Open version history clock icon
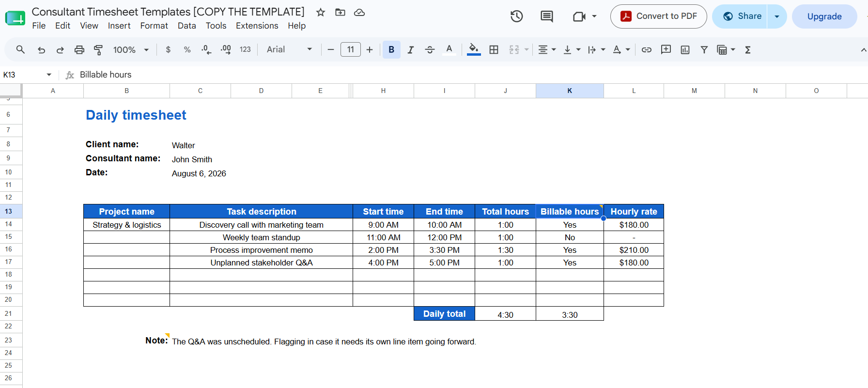868x388 pixels. pyautogui.click(x=517, y=16)
